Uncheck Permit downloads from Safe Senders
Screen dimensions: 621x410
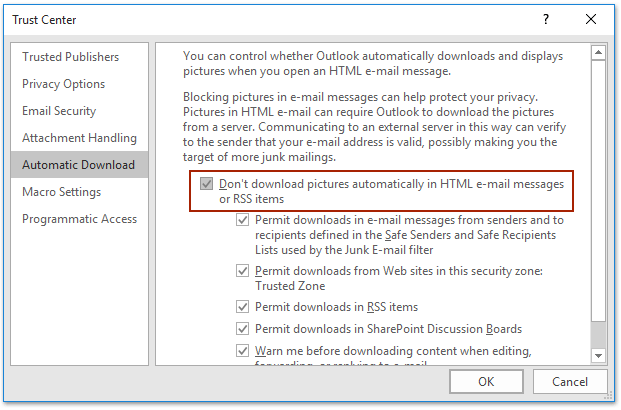(x=242, y=220)
